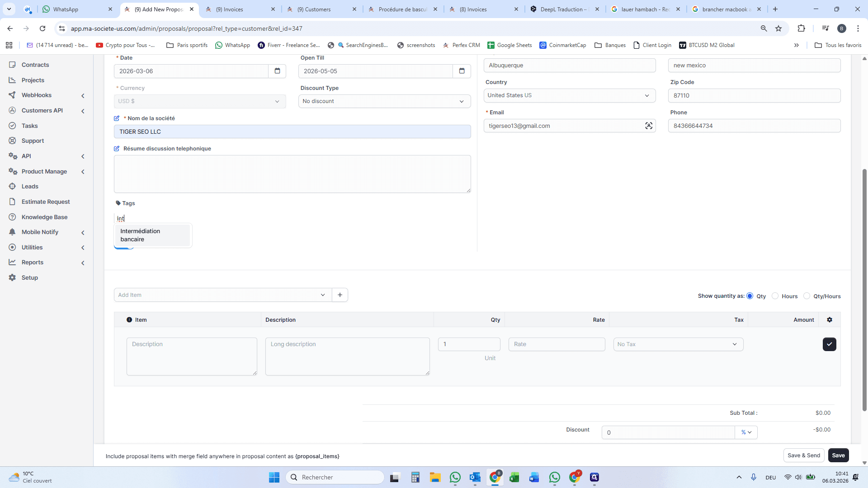
Task: Click the Save button
Action: pyautogui.click(x=838, y=455)
